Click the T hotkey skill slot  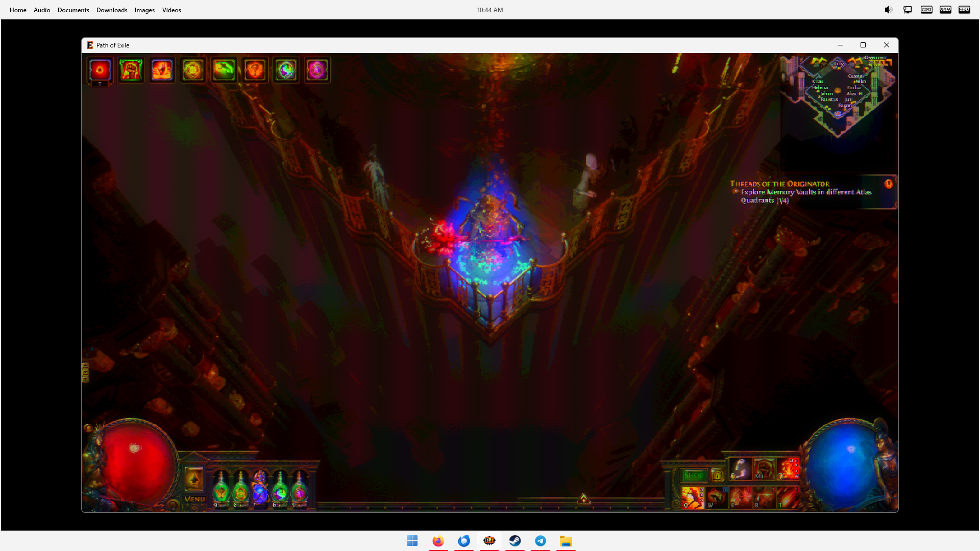pyautogui.click(x=788, y=498)
